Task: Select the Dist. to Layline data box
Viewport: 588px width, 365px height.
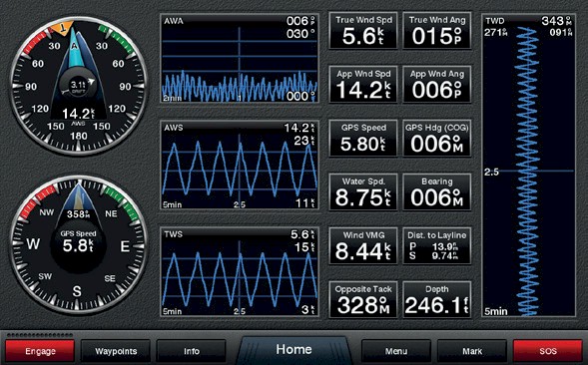Action: [x=437, y=246]
